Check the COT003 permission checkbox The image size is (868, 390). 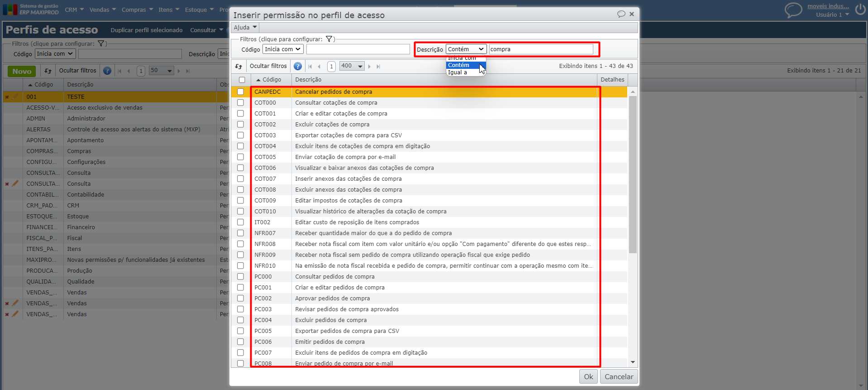(x=240, y=135)
